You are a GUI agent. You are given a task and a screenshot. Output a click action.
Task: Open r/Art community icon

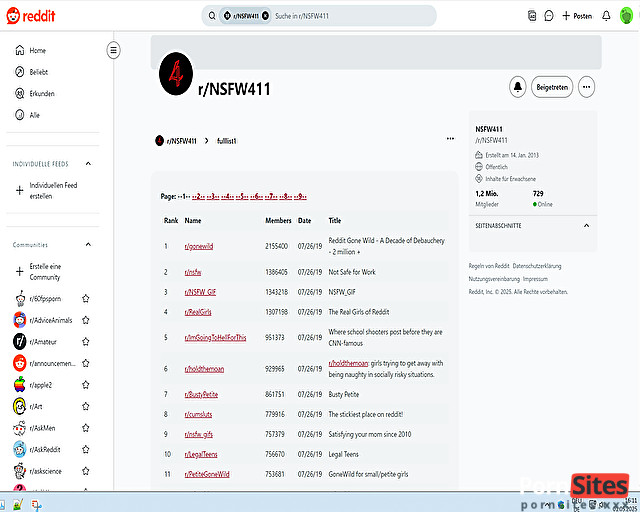click(20, 406)
